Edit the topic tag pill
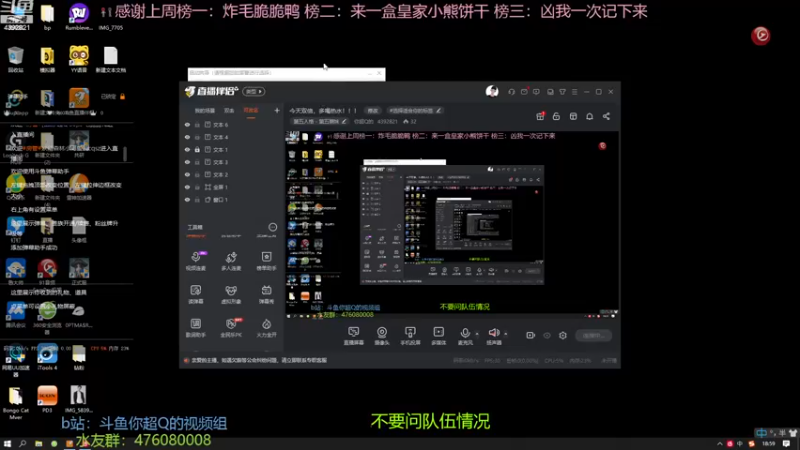The height and width of the screenshot is (450, 800). [x=414, y=110]
